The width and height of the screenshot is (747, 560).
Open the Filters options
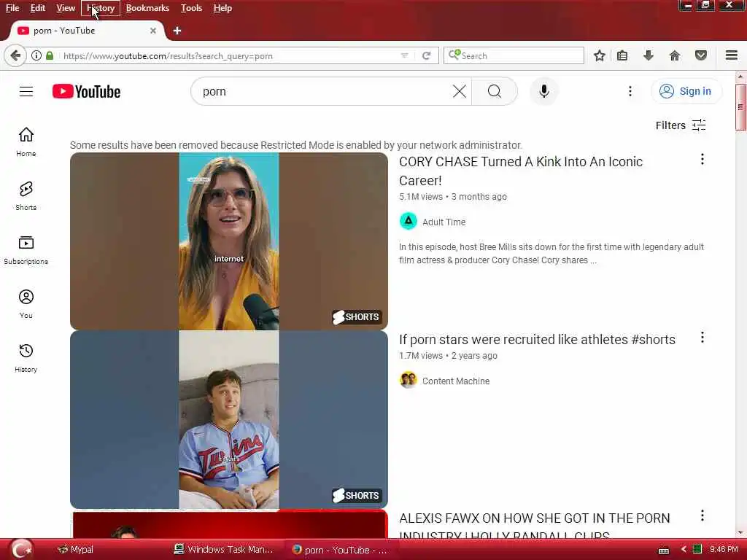point(681,125)
